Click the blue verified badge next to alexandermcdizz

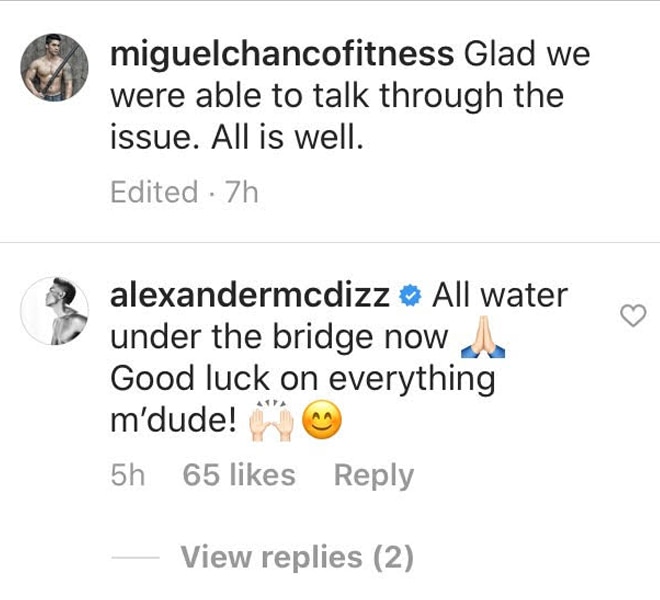click(x=410, y=296)
